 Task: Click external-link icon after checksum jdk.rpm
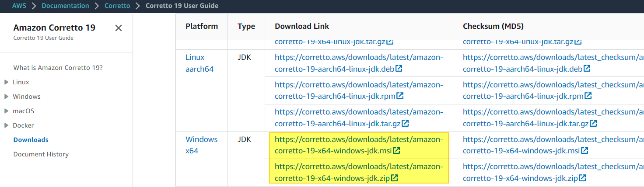[588, 96]
